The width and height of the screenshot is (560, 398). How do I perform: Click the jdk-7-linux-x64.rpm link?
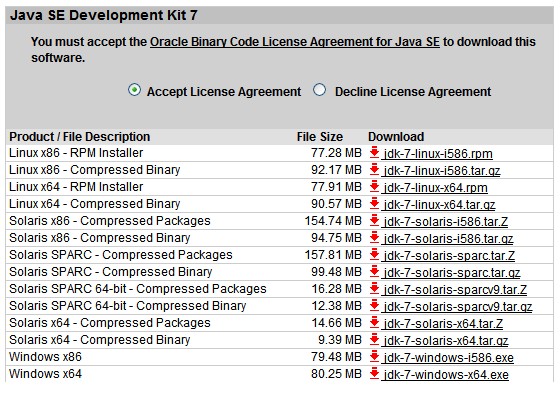pos(435,188)
